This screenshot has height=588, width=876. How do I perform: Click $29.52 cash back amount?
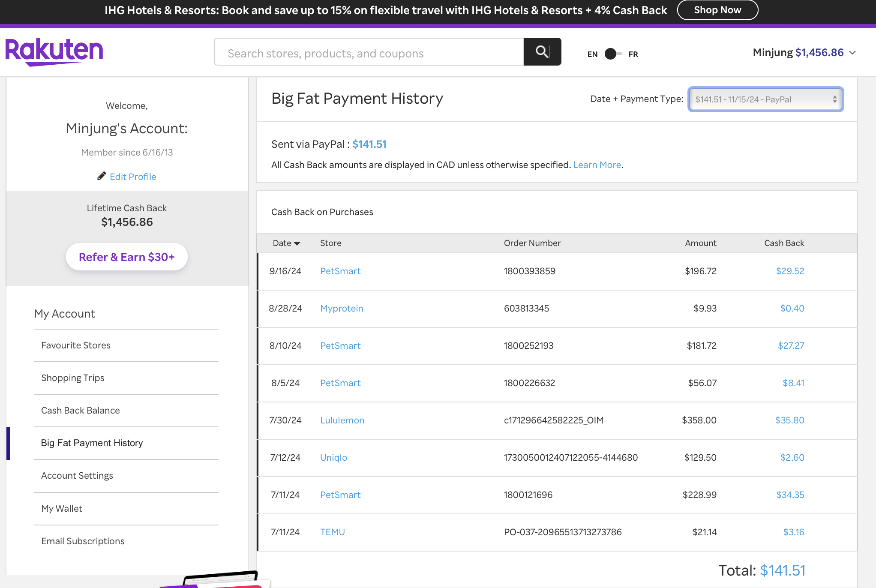tap(790, 271)
